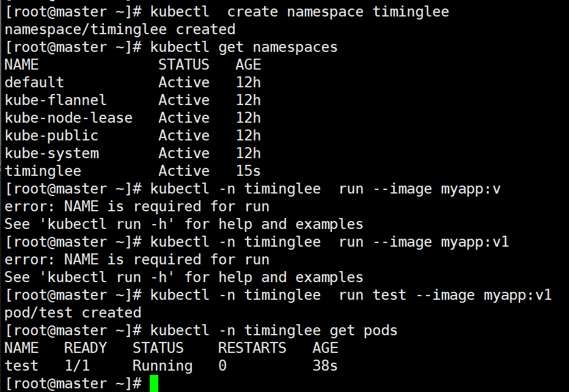This screenshot has width=569, height=392.
Task: Click the 'kube-system' namespace name
Action: pos(51,153)
